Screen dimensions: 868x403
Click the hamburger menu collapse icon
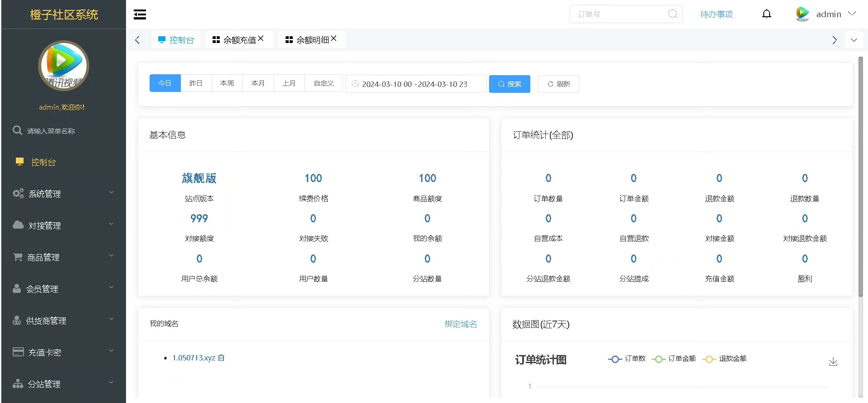pyautogui.click(x=140, y=14)
